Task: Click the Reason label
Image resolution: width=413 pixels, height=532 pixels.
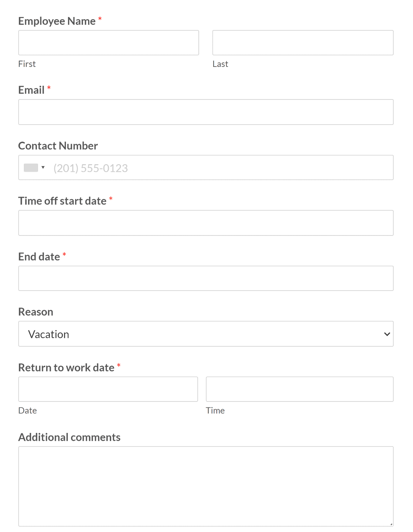Action: click(x=36, y=312)
